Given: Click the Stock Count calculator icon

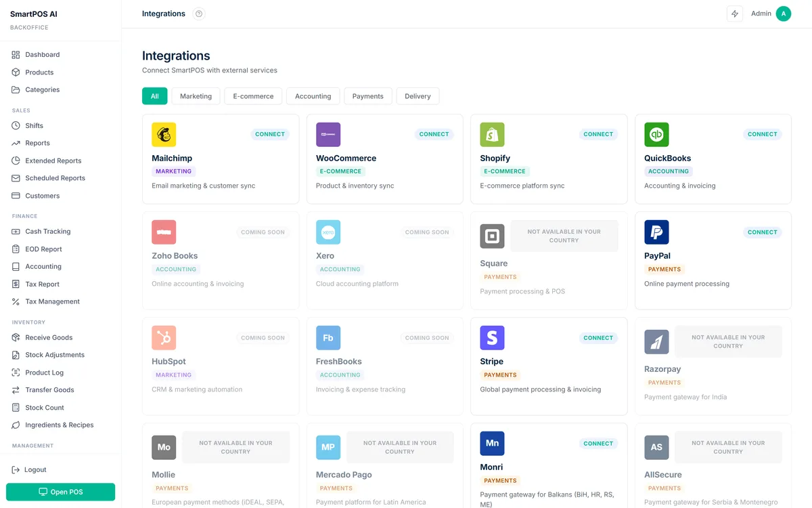Looking at the screenshot, I should click(x=16, y=408).
